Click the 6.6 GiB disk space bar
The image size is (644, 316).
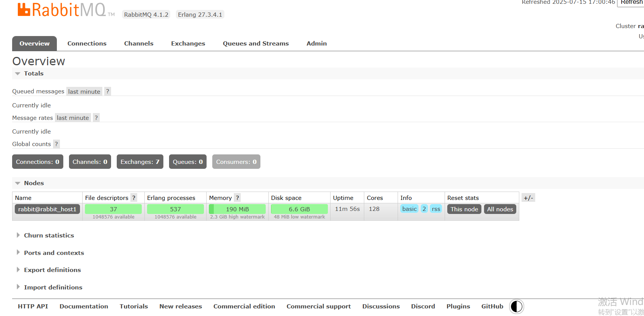[299, 209]
